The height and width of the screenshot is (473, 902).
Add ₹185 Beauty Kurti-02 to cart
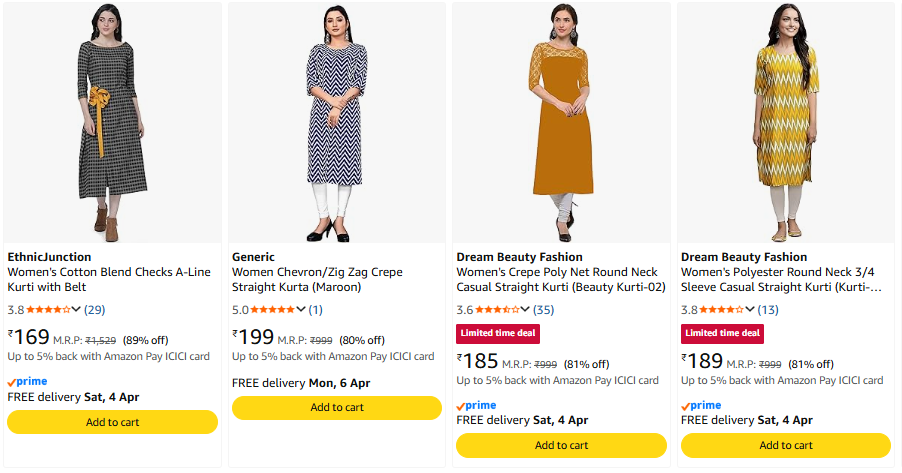pyautogui.click(x=561, y=446)
